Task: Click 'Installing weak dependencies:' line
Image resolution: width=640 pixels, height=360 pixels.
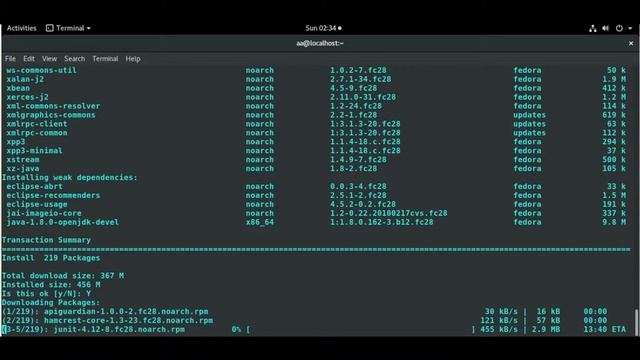Action: coord(69,178)
